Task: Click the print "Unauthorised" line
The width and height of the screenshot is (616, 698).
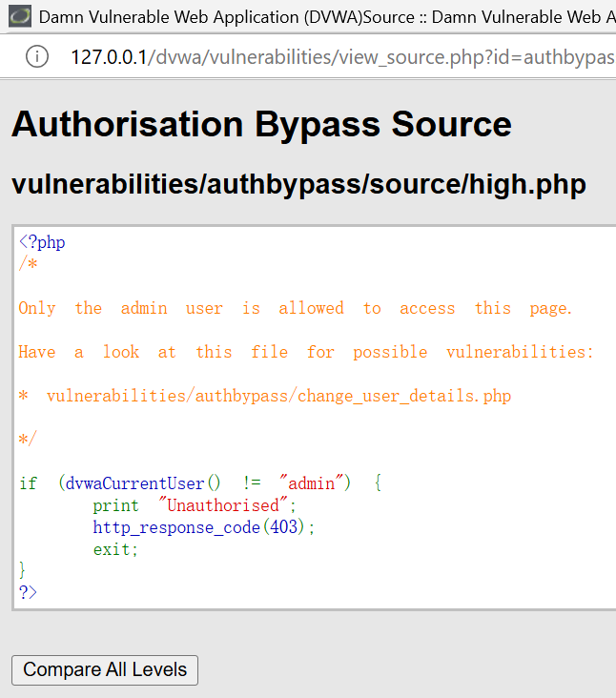Action: [195, 505]
